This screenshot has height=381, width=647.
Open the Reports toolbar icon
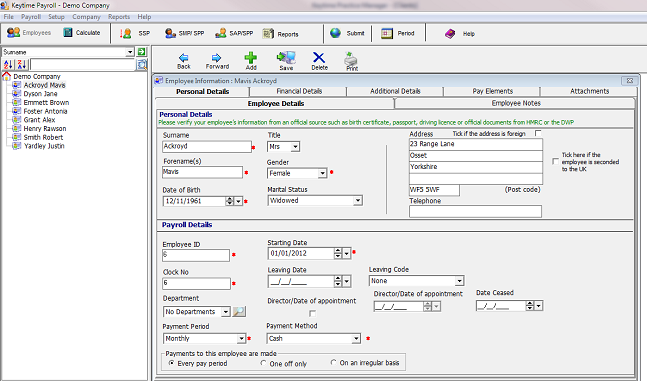click(268, 33)
